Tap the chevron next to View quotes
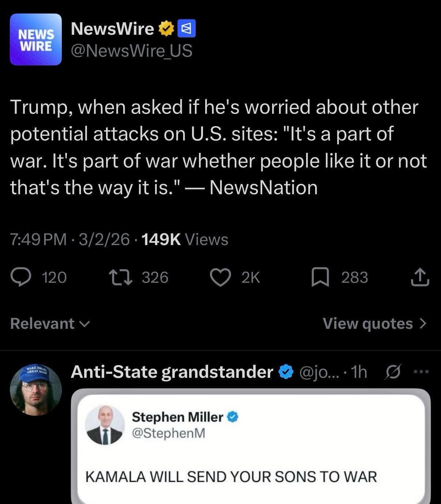The width and height of the screenshot is (441, 504). [423, 324]
